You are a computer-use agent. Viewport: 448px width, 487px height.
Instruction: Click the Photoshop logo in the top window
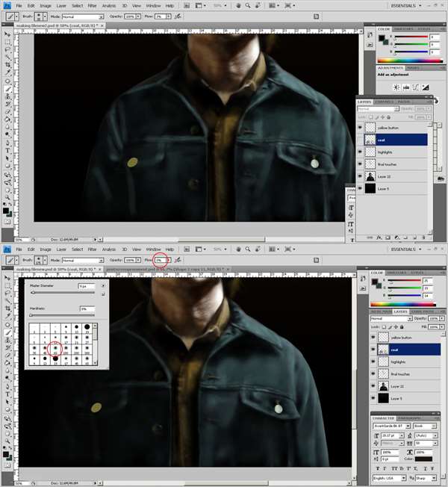click(7, 5)
